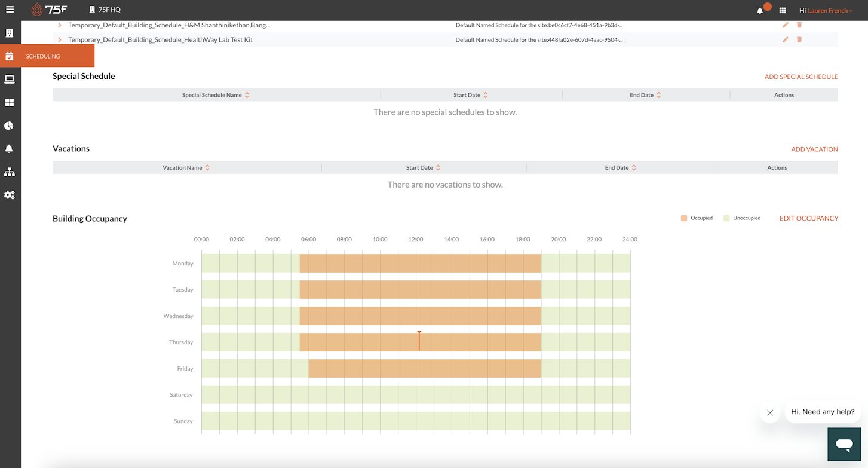Open notifications bell in the top bar
Viewport: 868px width, 468px height.
[760, 10]
